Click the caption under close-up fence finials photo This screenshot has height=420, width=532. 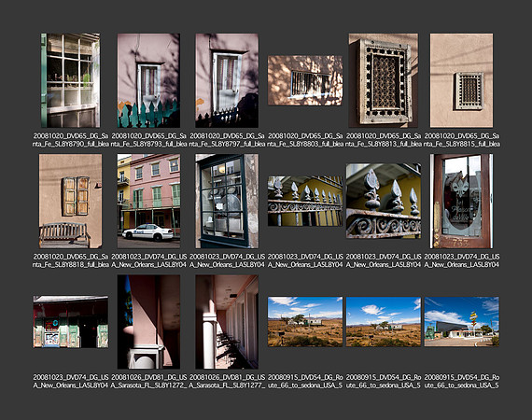point(384,260)
